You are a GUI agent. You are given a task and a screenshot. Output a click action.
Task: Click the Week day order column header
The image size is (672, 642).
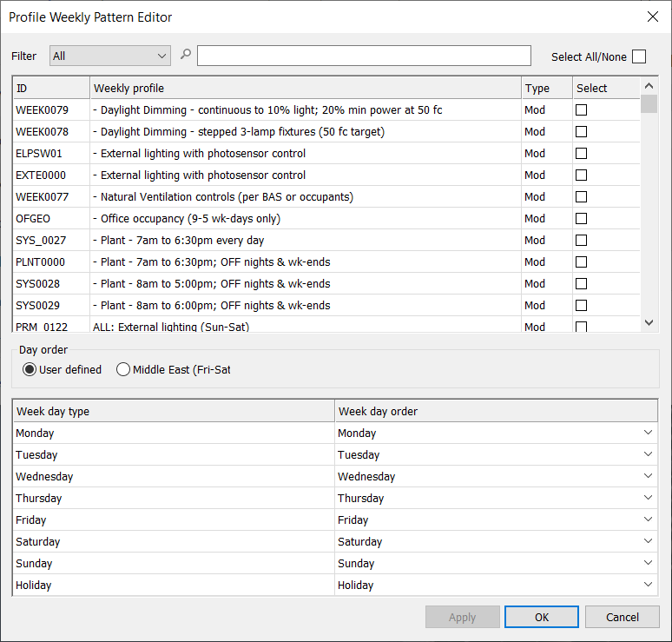(x=496, y=411)
